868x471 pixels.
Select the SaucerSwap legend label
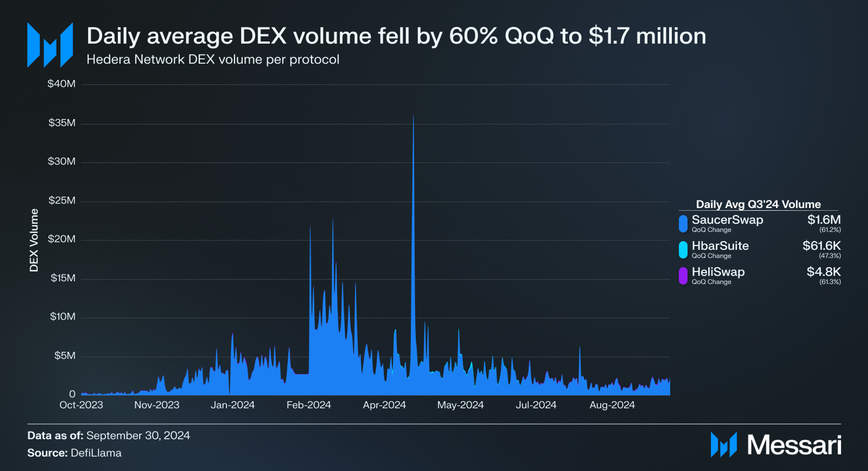(727, 220)
